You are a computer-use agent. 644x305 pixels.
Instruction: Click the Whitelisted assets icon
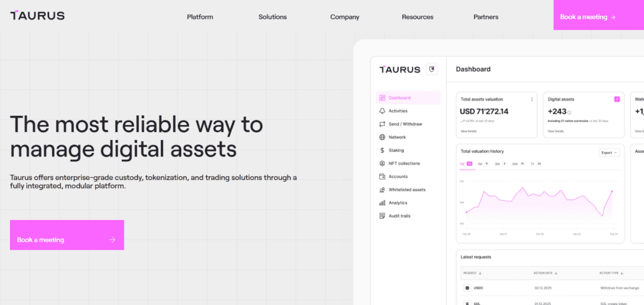(x=382, y=190)
